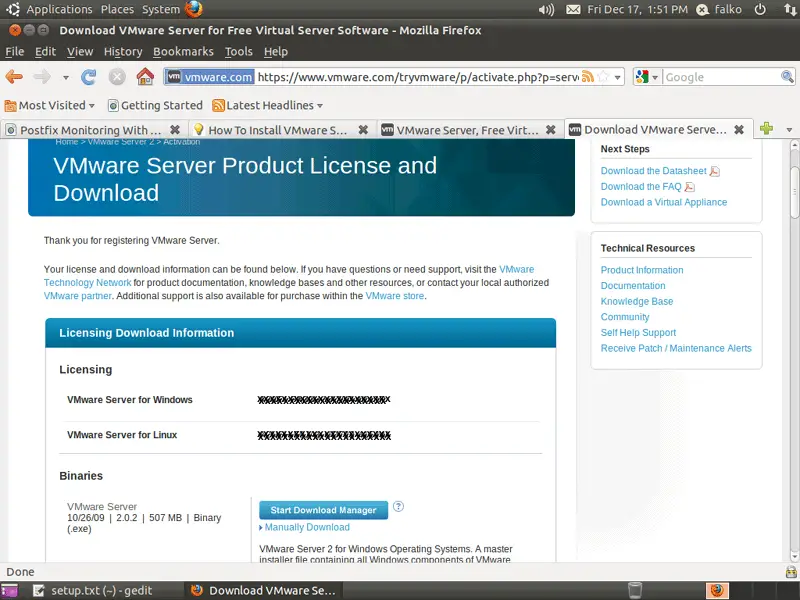Image resolution: width=800 pixels, height=600 pixels.
Task: Open the Places panel menu
Action: click(x=117, y=10)
